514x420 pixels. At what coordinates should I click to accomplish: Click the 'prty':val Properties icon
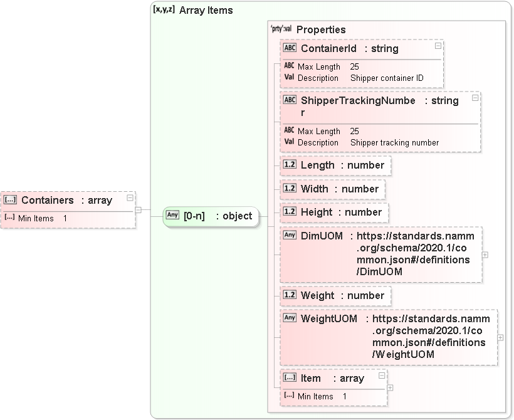281,29
